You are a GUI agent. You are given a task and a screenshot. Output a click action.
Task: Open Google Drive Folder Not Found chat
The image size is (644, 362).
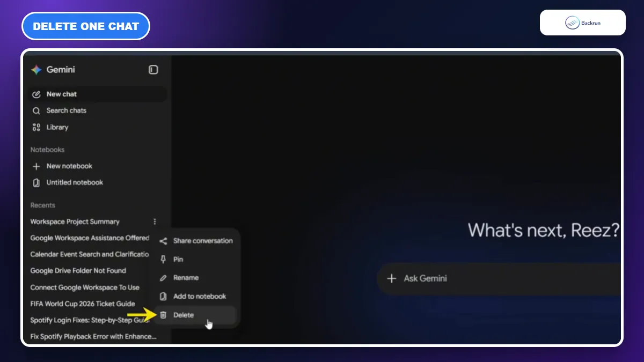coord(78,271)
